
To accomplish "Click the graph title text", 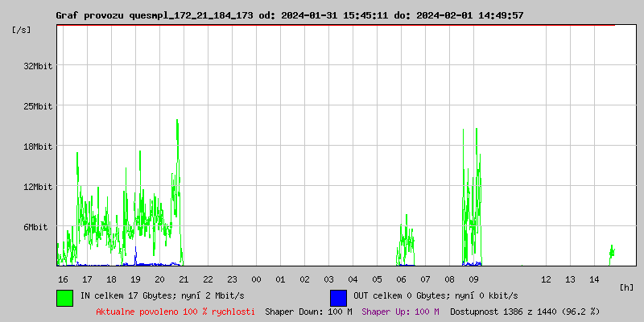I will coord(289,15).
